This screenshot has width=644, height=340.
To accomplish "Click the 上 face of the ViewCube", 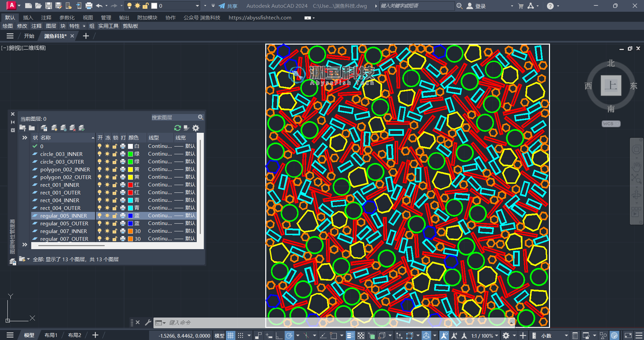I will [611, 86].
